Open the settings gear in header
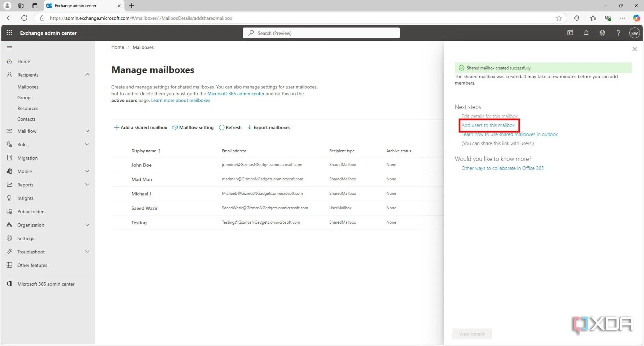 coord(602,33)
